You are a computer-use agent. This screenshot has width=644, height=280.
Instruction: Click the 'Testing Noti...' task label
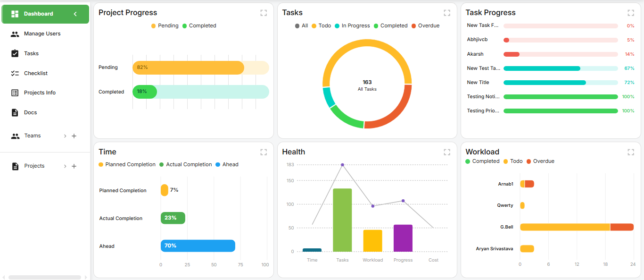pyautogui.click(x=484, y=97)
